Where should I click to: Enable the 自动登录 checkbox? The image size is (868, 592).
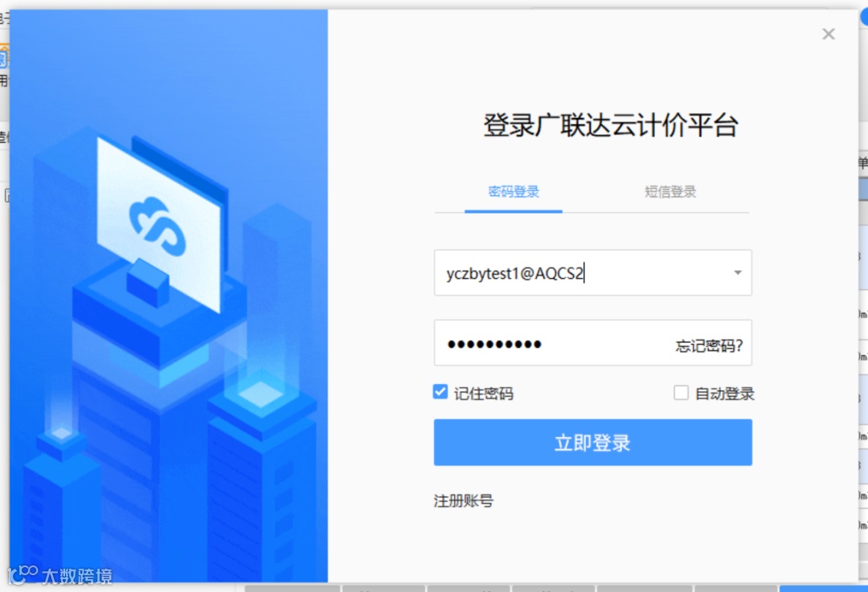pyautogui.click(x=681, y=393)
